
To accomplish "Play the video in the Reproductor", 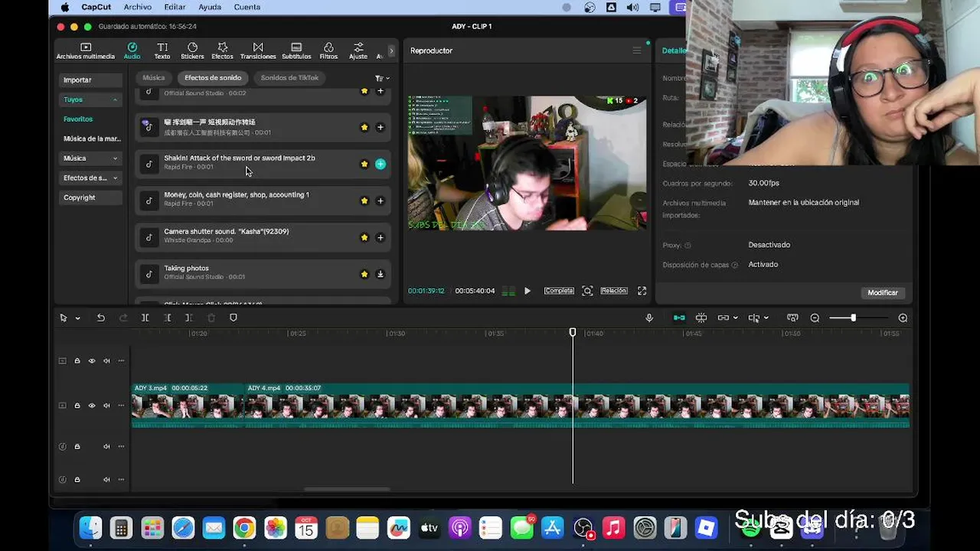I will pyautogui.click(x=527, y=291).
